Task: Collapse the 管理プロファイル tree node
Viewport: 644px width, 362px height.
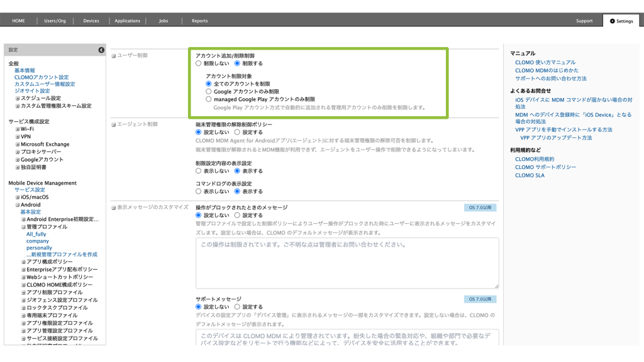Action: point(24,227)
